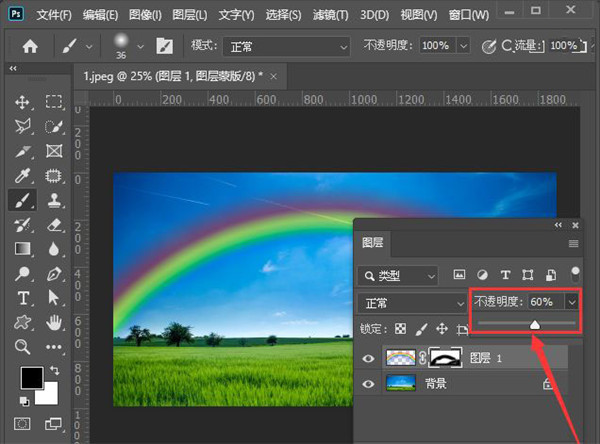This screenshot has width=600, height=444.
Task: Activate the Hand tool
Action: pos(54,322)
